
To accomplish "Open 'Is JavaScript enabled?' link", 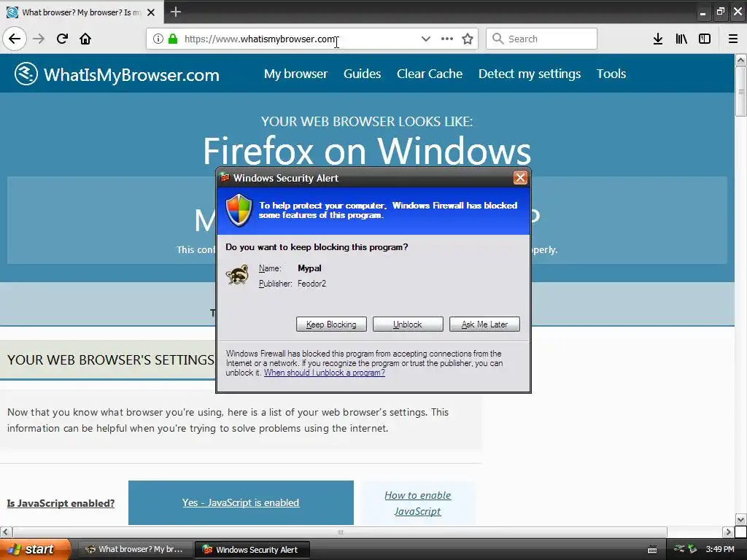I will [61, 503].
